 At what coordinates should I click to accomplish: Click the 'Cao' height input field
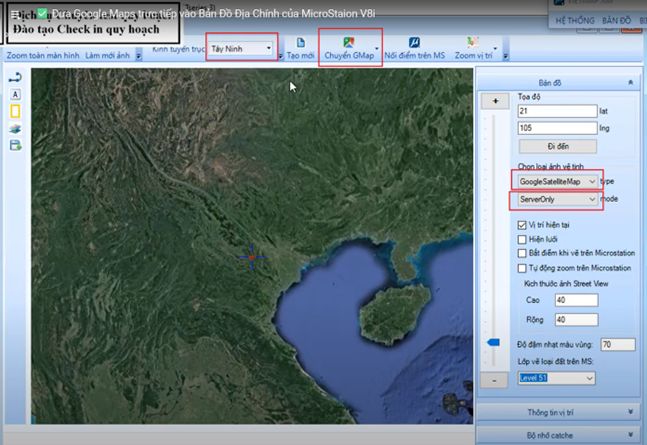pos(576,300)
